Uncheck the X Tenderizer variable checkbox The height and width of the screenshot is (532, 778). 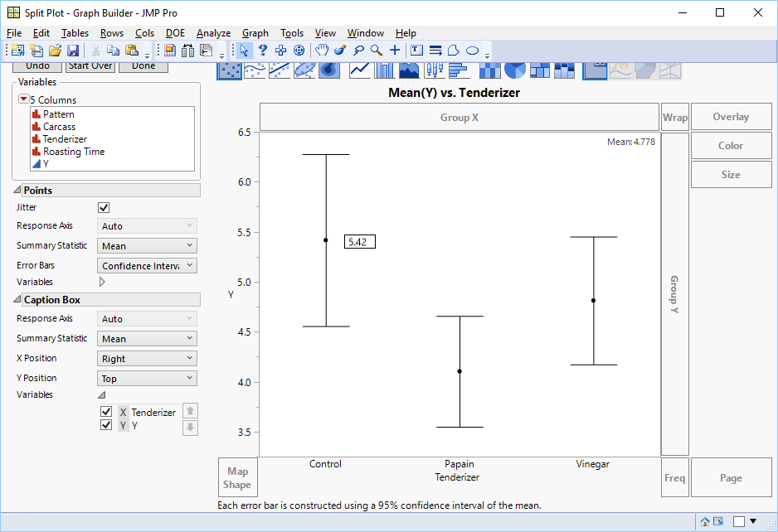click(x=105, y=412)
